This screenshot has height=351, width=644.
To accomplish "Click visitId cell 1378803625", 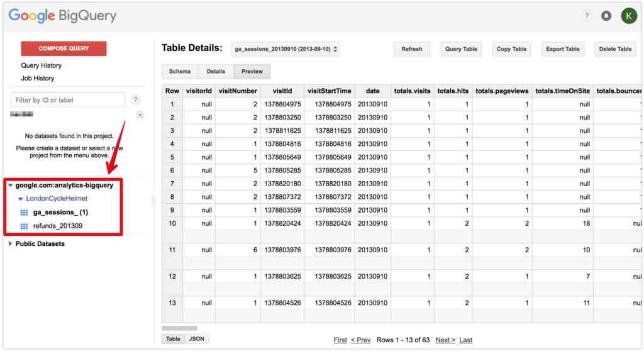I will (x=282, y=277).
